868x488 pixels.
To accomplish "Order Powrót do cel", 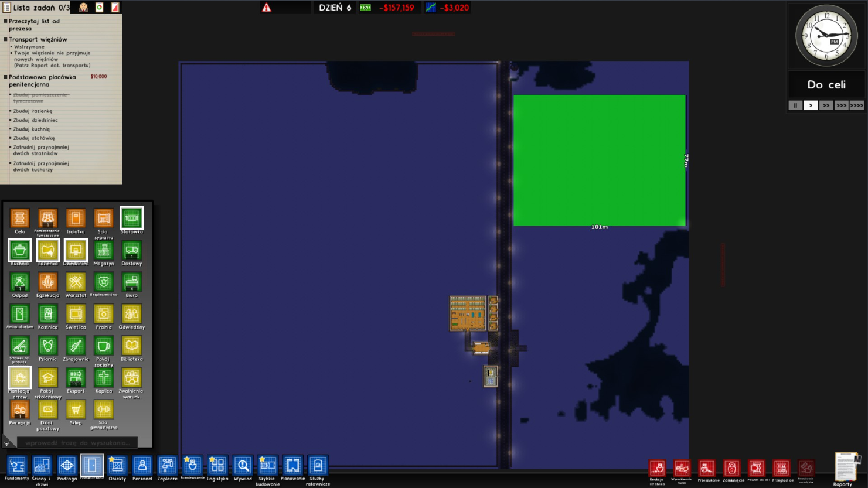I will point(757,468).
